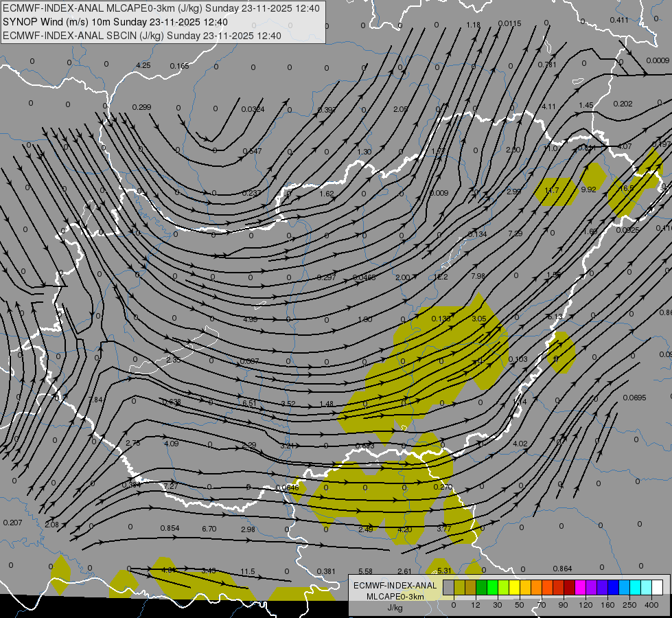The height and width of the screenshot is (618, 672).
Task: Click the map value 6.70
Action: [209, 529]
